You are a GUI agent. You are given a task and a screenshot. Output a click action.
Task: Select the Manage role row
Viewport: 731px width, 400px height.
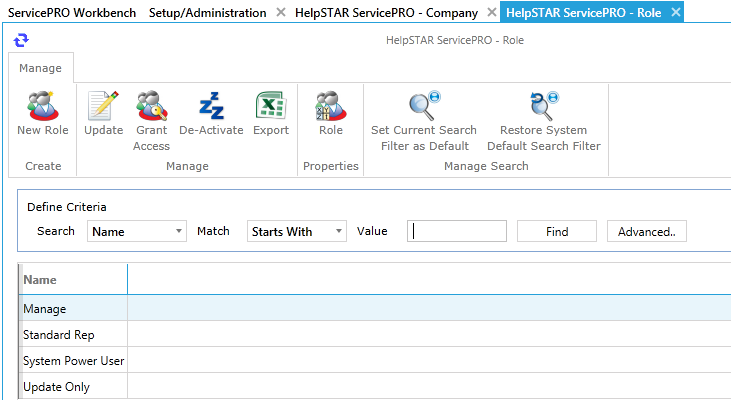375,308
